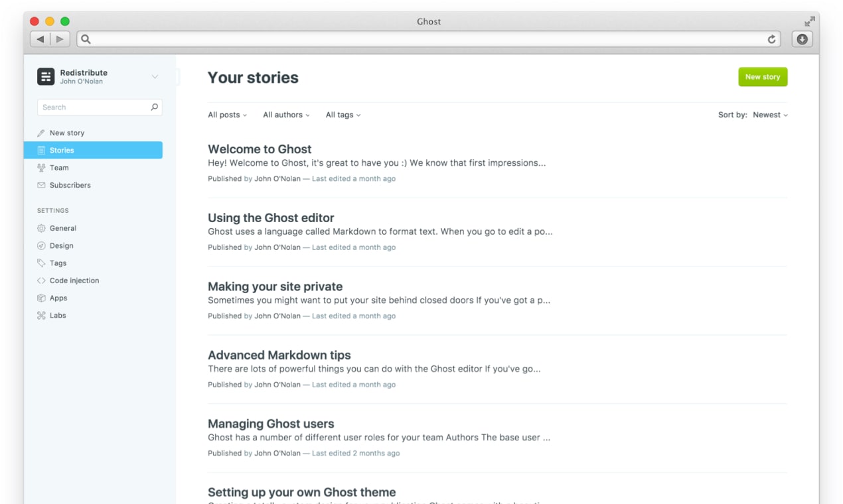Click the Stories document icon in sidebar
843x504 pixels.
click(41, 151)
